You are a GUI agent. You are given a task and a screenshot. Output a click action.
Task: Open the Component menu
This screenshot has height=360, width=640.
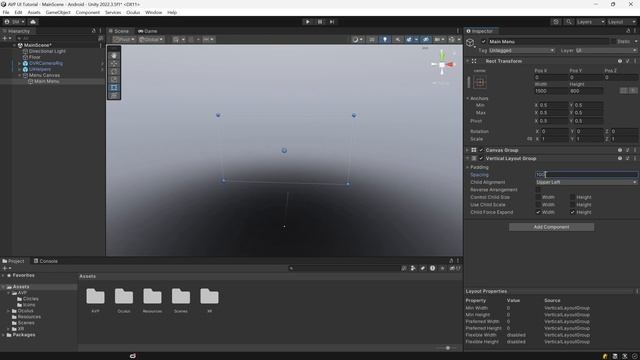click(x=88, y=13)
